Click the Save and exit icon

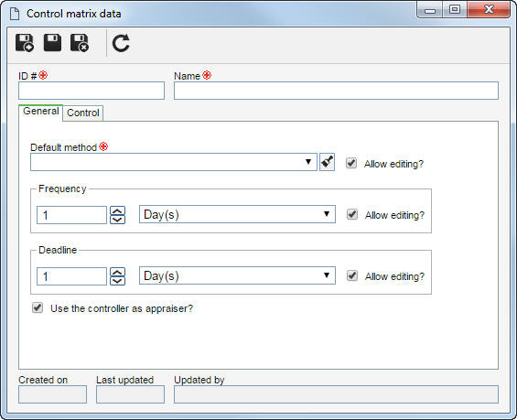(80, 43)
